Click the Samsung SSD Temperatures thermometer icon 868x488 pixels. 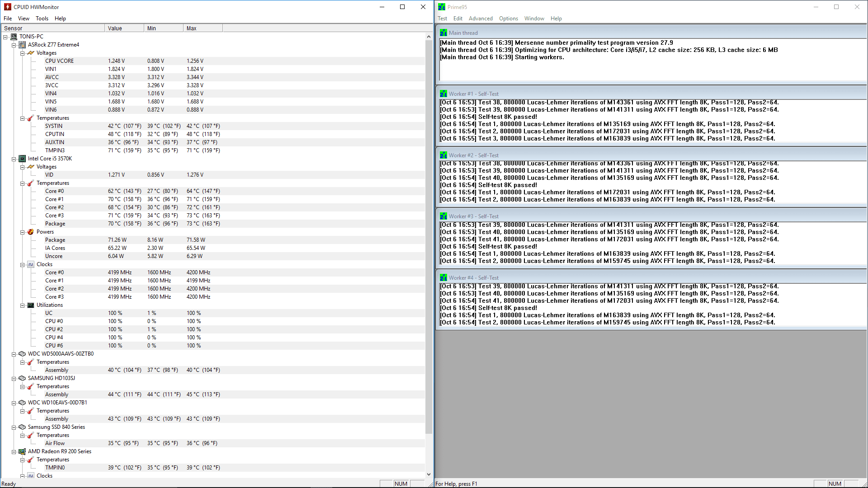coord(31,435)
